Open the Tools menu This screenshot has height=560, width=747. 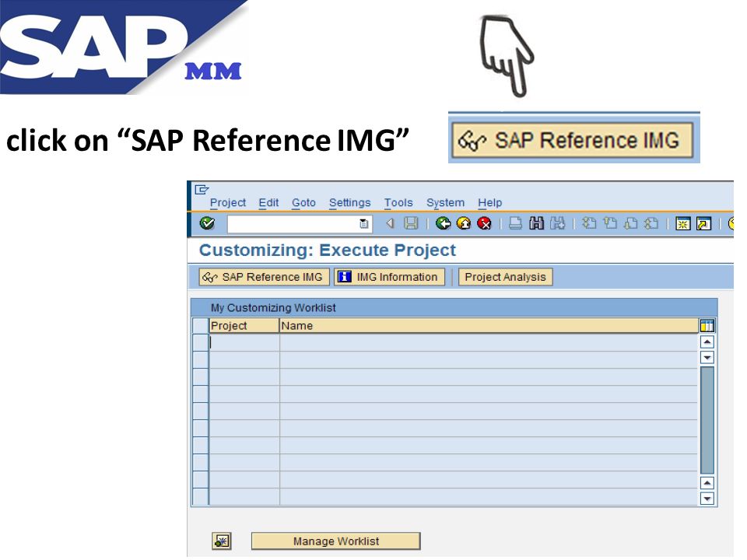pos(398,202)
